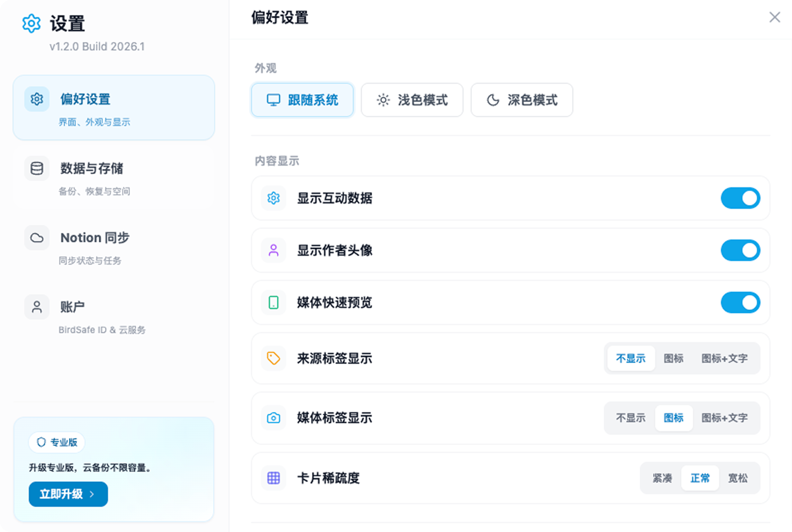The width and height of the screenshot is (792, 532).
Task: Click the purple user icon beside 显示作者头像
Action: pos(274,250)
